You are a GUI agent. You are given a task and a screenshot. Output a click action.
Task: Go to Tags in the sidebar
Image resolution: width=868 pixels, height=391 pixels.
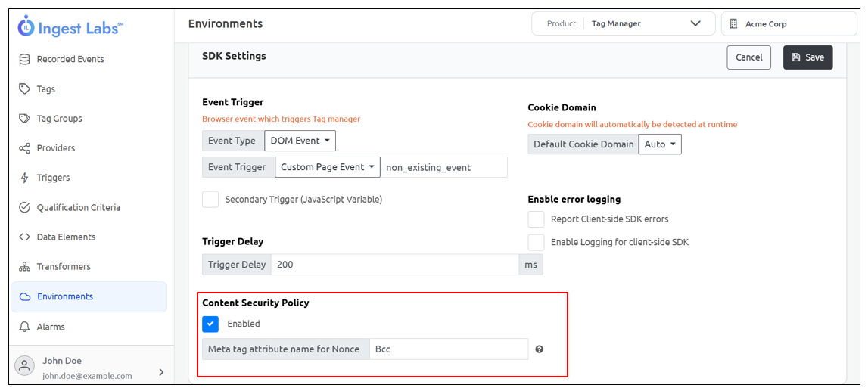pyautogui.click(x=46, y=89)
